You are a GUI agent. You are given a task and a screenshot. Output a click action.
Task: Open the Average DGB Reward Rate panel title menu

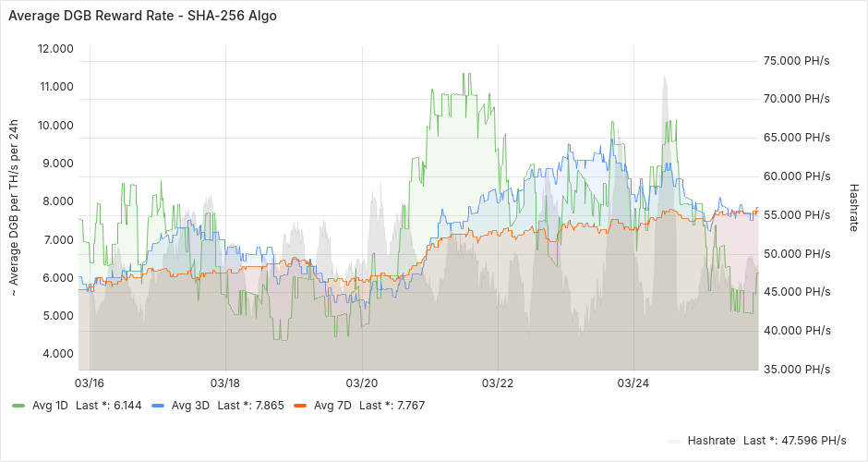point(142,17)
